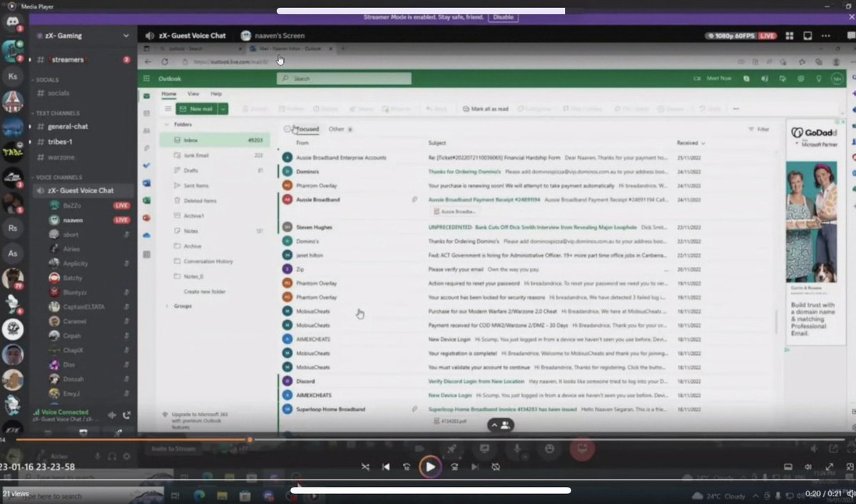
Task: Expand the Groups section
Action: pyautogui.click(x=168, y=306)
